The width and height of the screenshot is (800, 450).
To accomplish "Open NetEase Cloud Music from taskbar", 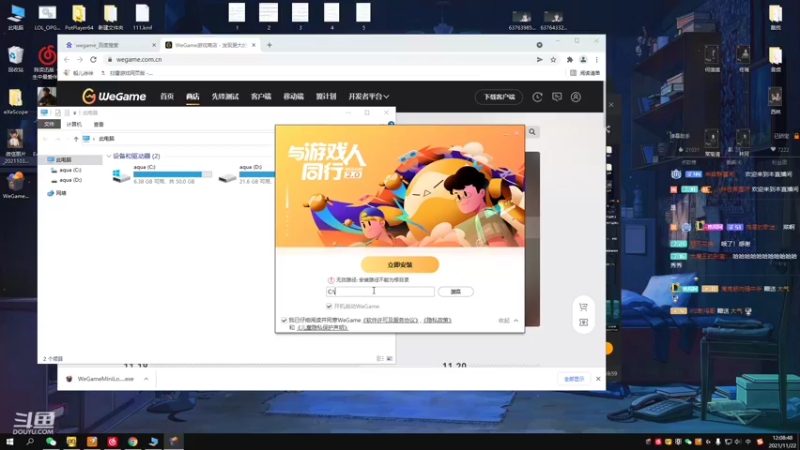I will coord(112,442).
